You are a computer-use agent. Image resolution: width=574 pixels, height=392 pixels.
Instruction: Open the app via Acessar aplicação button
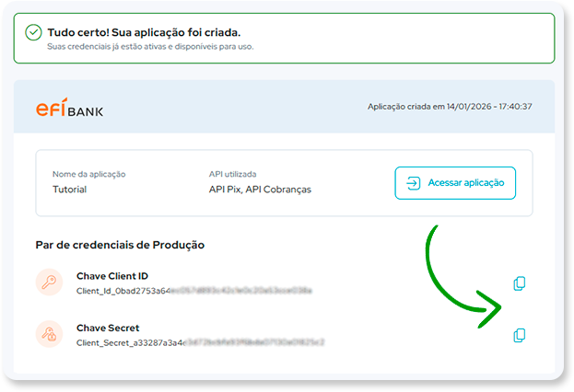coord(455,182)
